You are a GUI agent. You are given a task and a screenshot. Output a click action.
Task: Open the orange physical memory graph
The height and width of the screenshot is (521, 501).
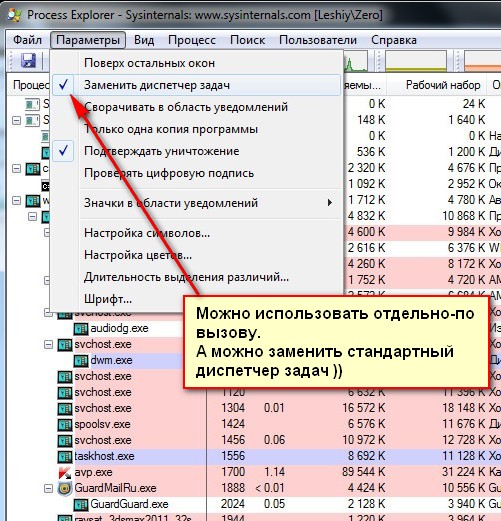[x=483, y=61]
